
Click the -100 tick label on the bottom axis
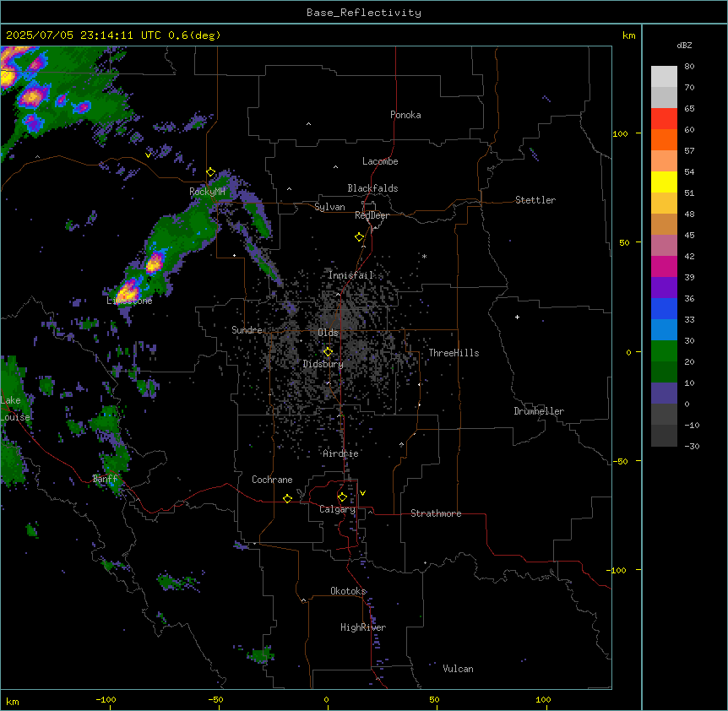pyautogui.click(x=106, y=699)
